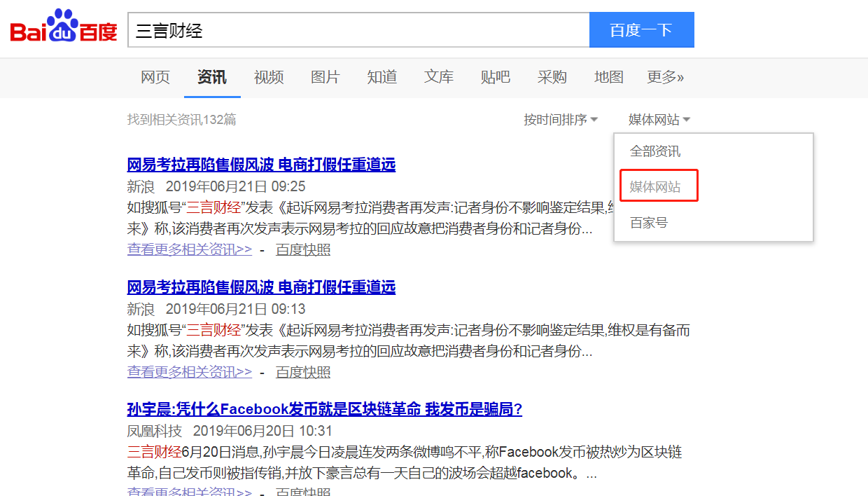Open the 孙宇晨 Facebook发币 headline
This screenshot has height=496, width=868.
point(325,410)
